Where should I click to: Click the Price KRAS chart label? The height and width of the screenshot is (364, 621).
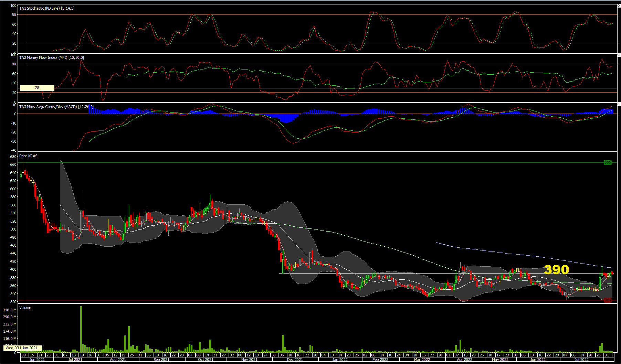coord(28,156)
